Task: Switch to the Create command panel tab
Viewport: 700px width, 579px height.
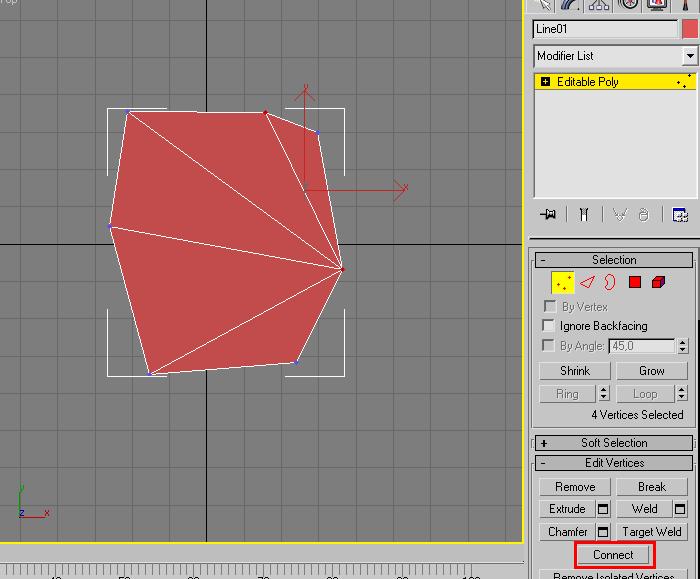Action: click(542, 5)
